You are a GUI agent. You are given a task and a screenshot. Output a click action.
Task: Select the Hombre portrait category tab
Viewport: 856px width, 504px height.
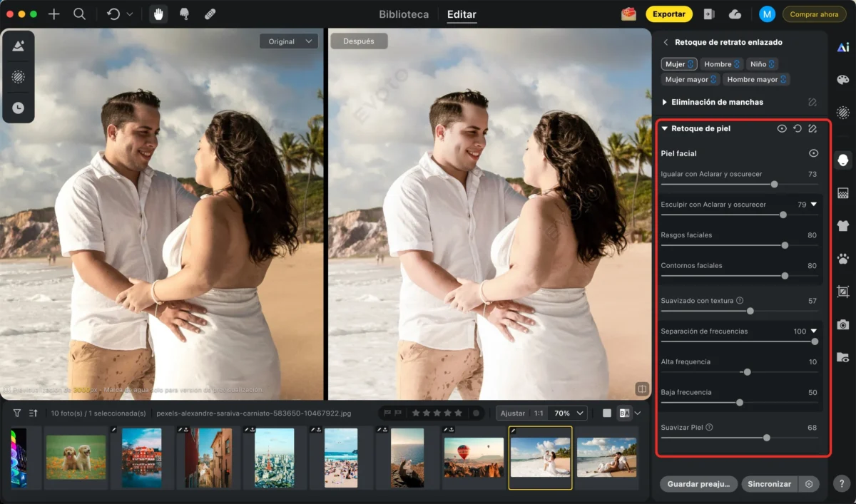[x=721, y=64]
